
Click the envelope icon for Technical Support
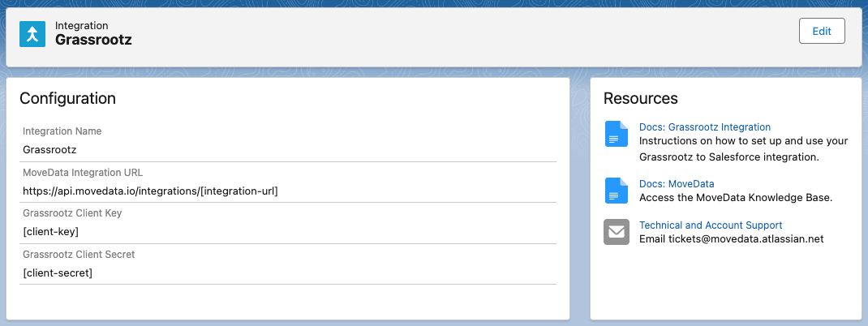pos(617,232)
